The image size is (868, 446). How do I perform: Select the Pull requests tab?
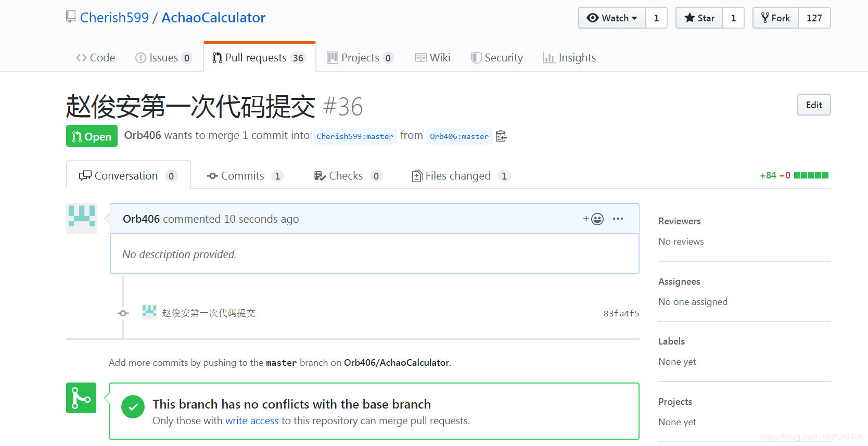pos(260,58)
